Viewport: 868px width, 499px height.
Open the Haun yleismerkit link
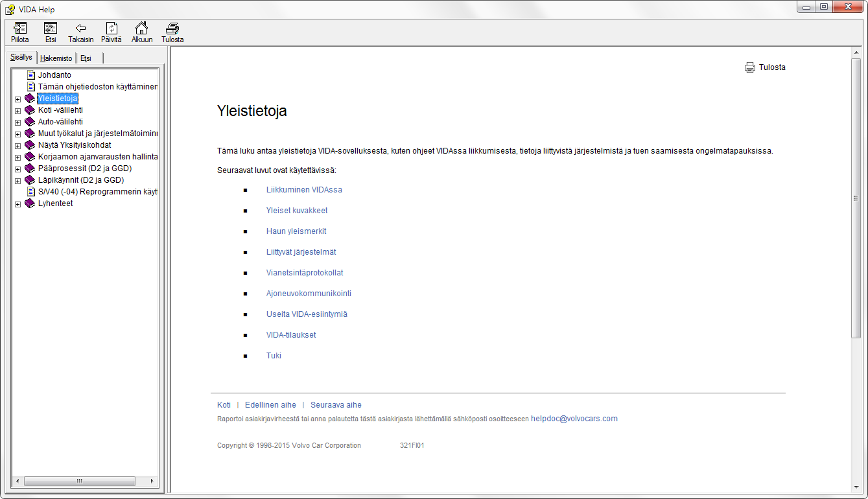[x=296, y=231]
